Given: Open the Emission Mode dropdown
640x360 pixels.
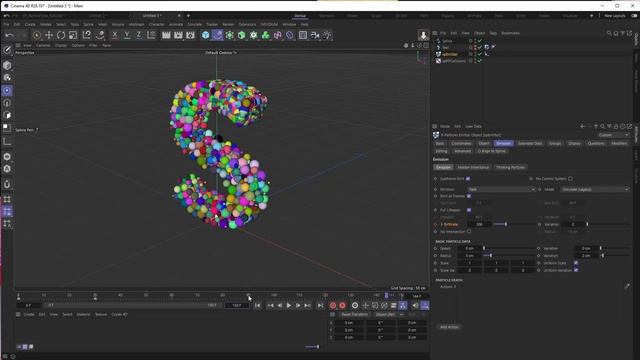Looking at the screenshot, I should tap(595, 189).
